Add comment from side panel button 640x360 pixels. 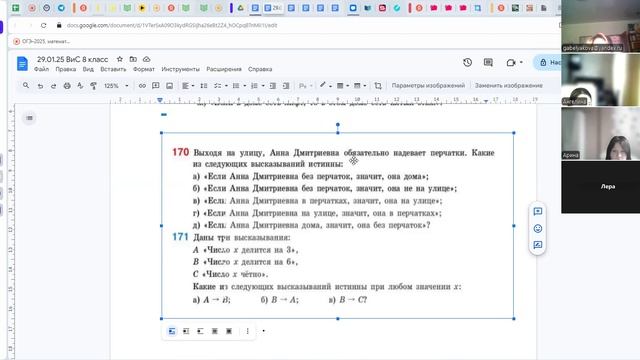[x=538, y=211]
